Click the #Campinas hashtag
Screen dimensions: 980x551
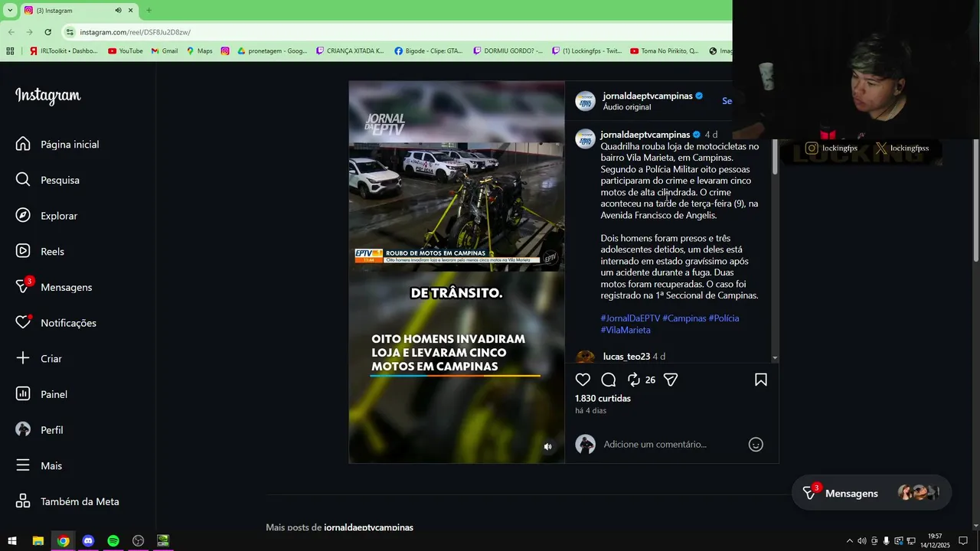684,318
